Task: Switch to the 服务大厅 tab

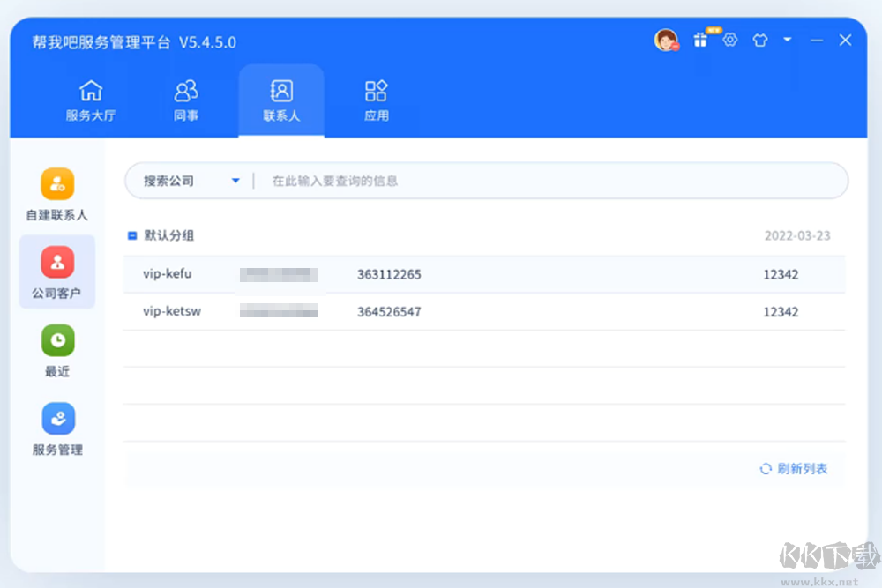Action: [x=92, y=100]
